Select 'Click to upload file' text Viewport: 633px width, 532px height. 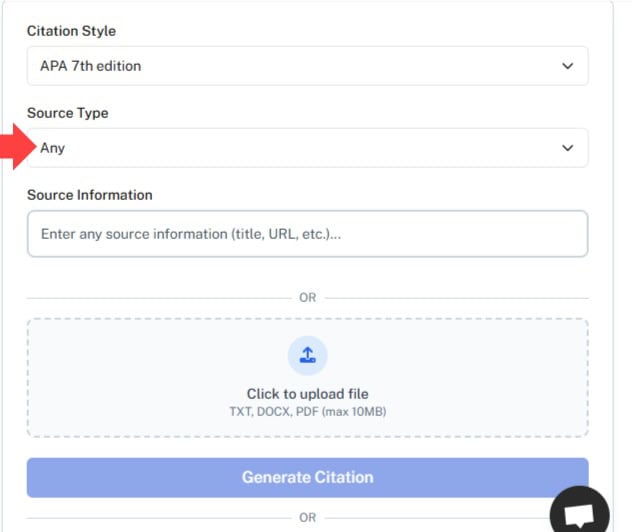[307, 394]
